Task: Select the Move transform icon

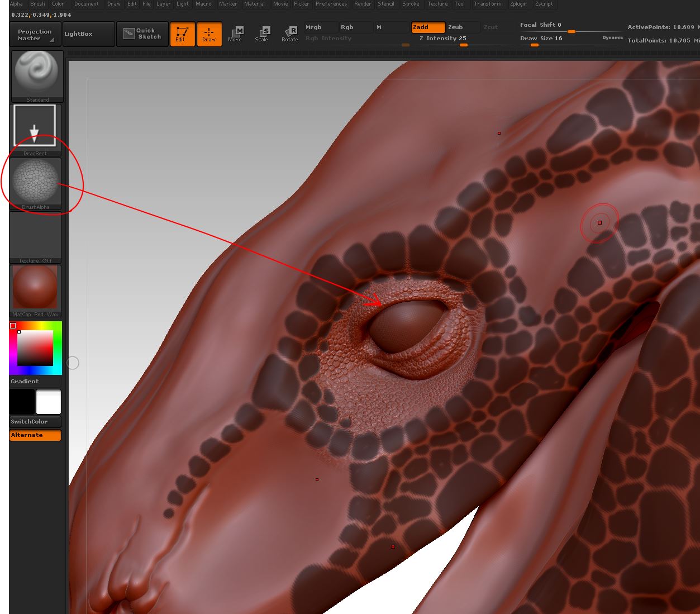Action: (x=236, y=34)
